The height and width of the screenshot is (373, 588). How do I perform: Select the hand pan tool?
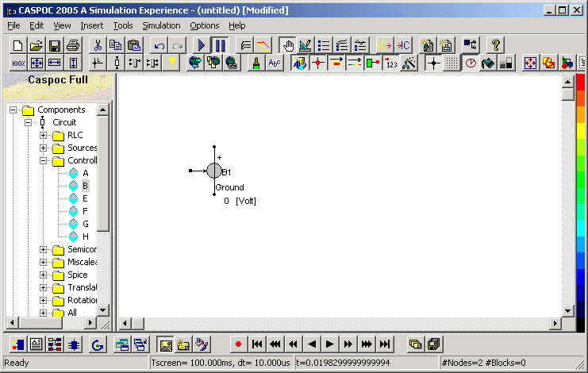(288, 45)
